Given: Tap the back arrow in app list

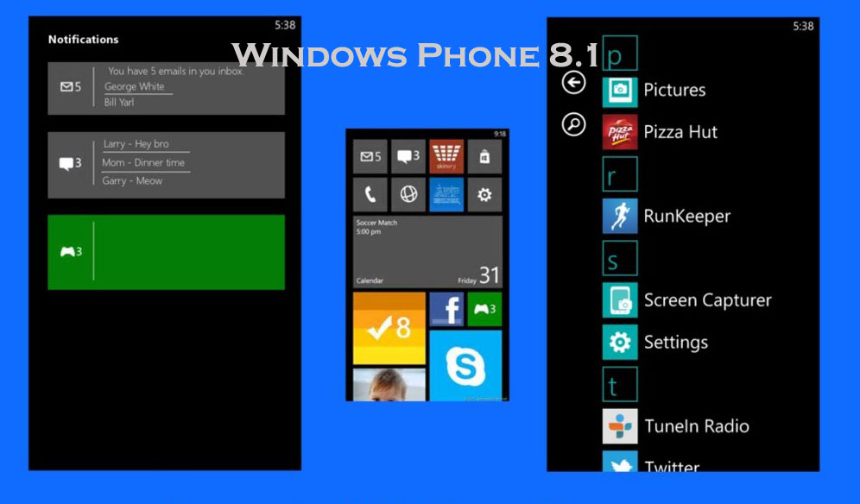Looking at the screenshot, I should [573, 83].
